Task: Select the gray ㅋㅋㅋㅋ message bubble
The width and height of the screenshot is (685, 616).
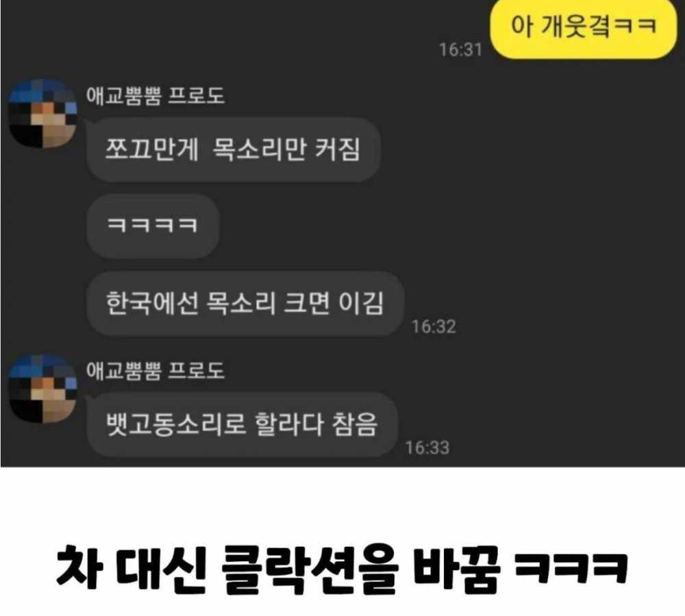Action: [153, 226]
